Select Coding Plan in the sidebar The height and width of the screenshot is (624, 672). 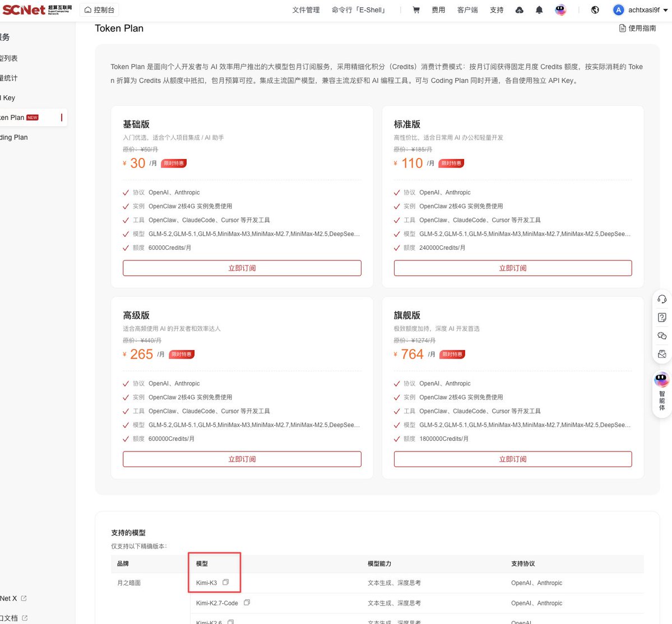click(13, 137)
